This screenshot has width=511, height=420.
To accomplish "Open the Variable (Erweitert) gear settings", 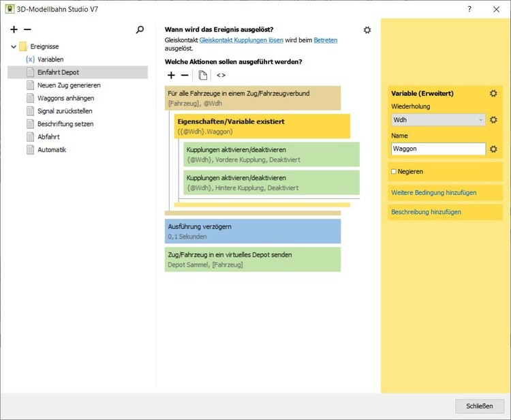I will point(493,93).
